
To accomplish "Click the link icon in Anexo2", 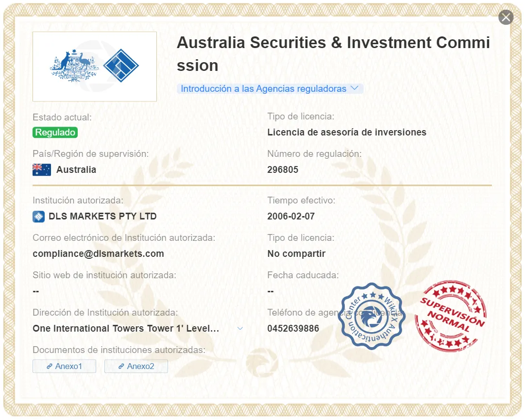I will click(x=121, y=367).
